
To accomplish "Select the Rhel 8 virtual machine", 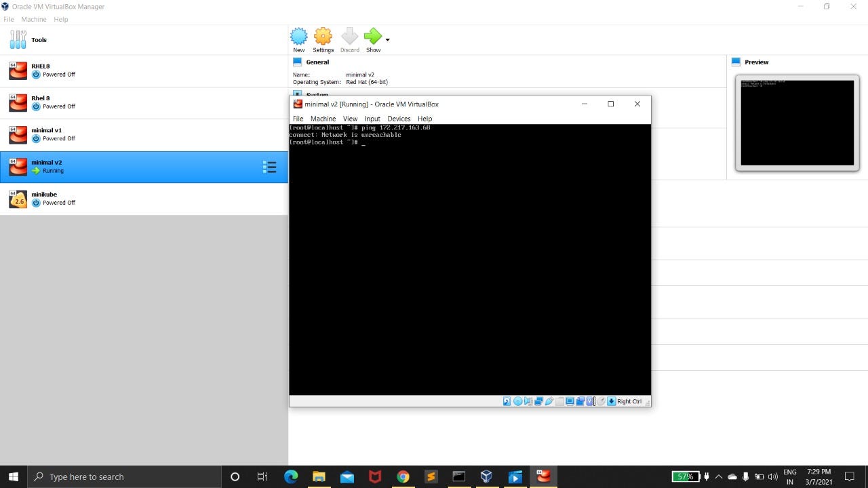I will pos(144,102).
